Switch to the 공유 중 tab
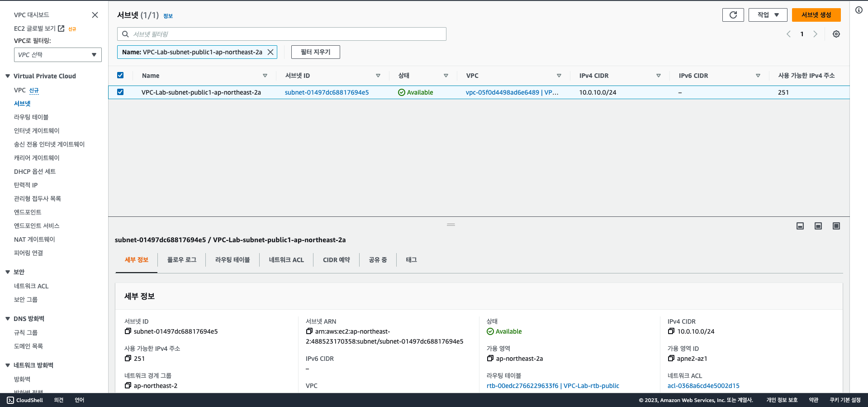 [x=378, y=260]
